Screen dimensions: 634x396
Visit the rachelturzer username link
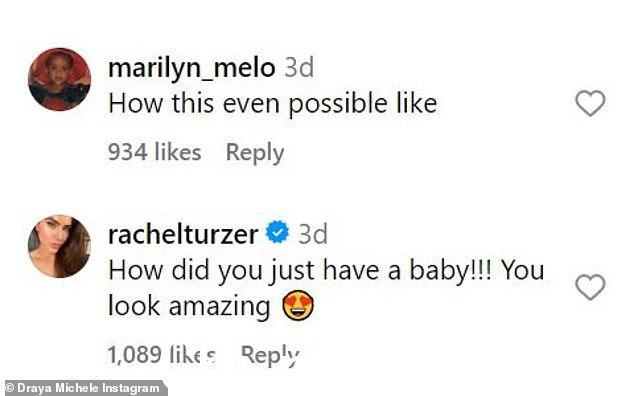click(x=183, y=234)
